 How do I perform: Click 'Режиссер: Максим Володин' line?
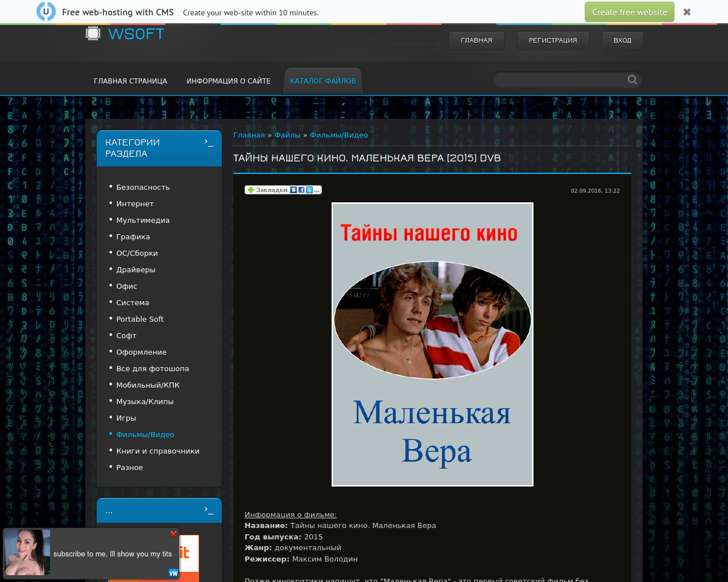tap(301, 559)
